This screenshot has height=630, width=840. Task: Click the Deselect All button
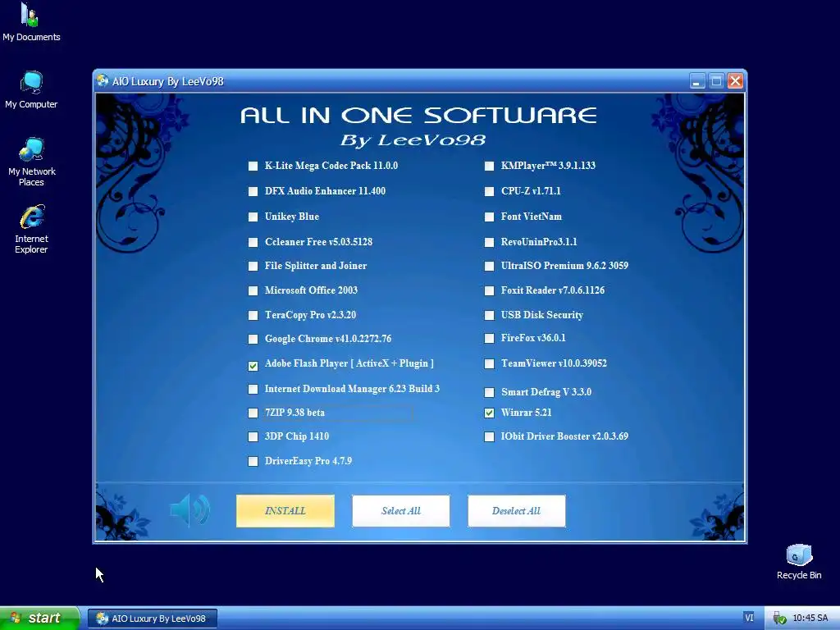click(x=517, y=510)
